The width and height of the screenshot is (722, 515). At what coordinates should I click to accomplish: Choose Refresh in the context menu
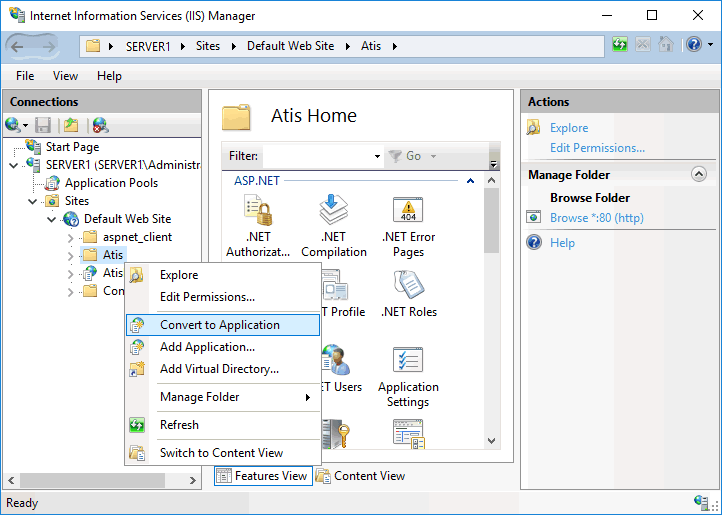223,425
